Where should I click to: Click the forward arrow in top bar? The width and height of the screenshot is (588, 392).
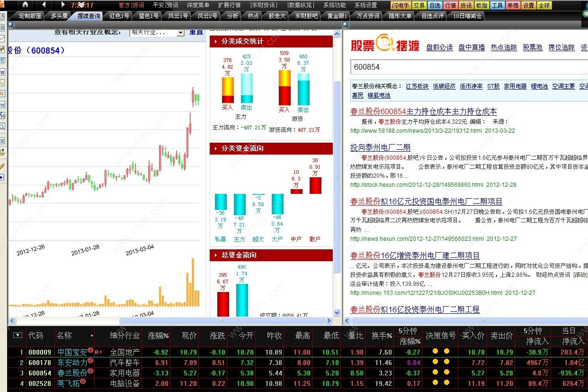(x=62, y=5)
